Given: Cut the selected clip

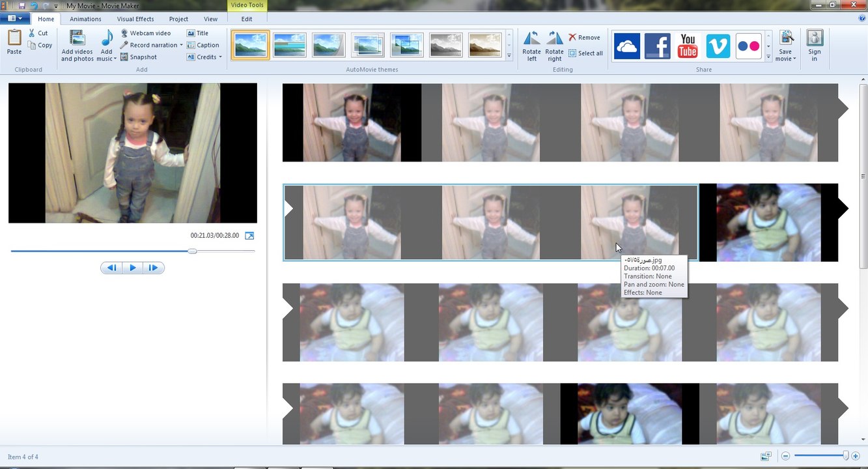Looking at the screenshot, I should pos(38,33).
